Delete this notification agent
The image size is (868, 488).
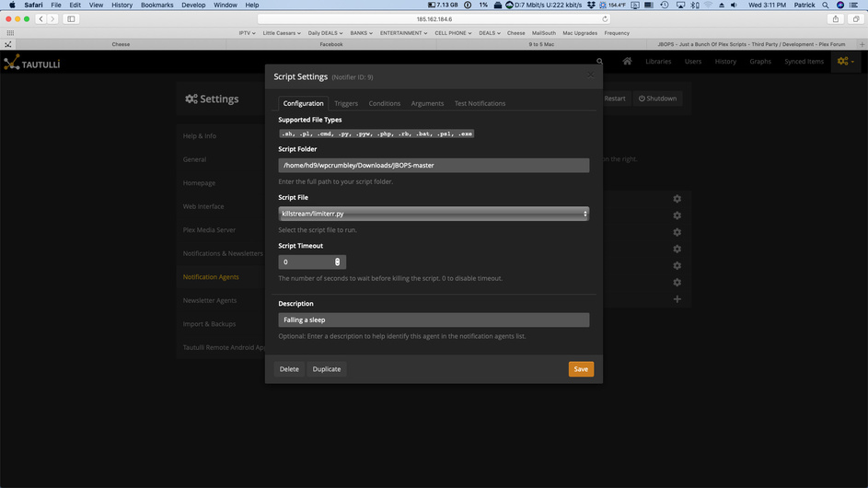tap(289, 369)
